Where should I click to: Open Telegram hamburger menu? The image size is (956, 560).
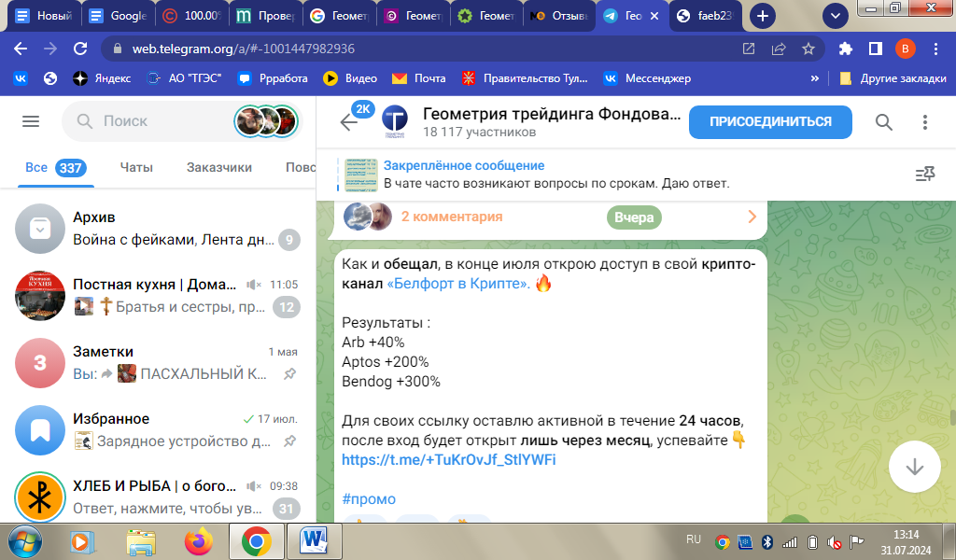pyautogui.click(x=31, y=121)
